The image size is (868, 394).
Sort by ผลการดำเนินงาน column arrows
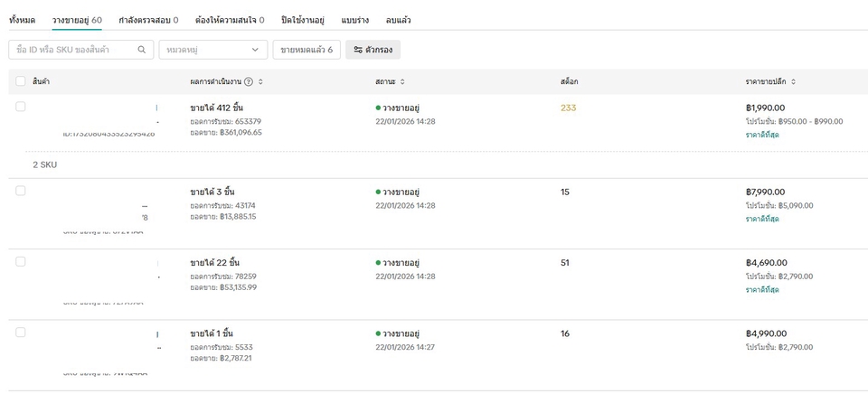[x=260, y=82]
